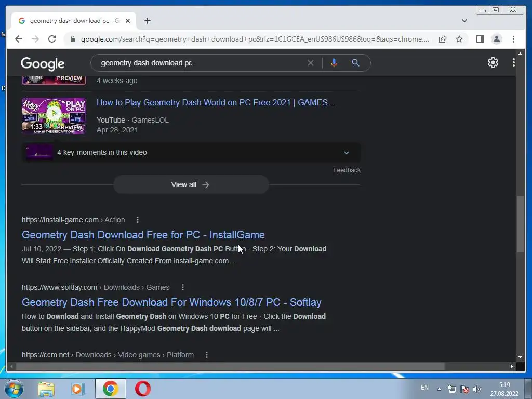Clear the Google search box text

311,63
